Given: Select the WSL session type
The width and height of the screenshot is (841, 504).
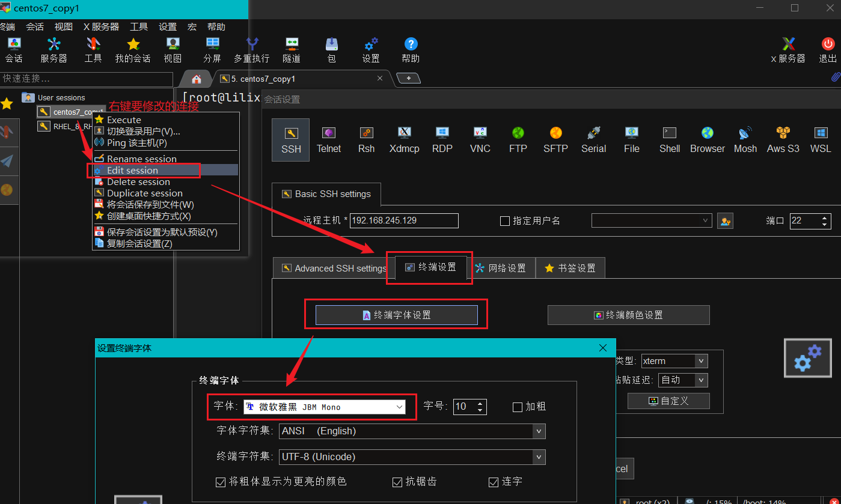Looking at the screenshot, I should [821, 140].
